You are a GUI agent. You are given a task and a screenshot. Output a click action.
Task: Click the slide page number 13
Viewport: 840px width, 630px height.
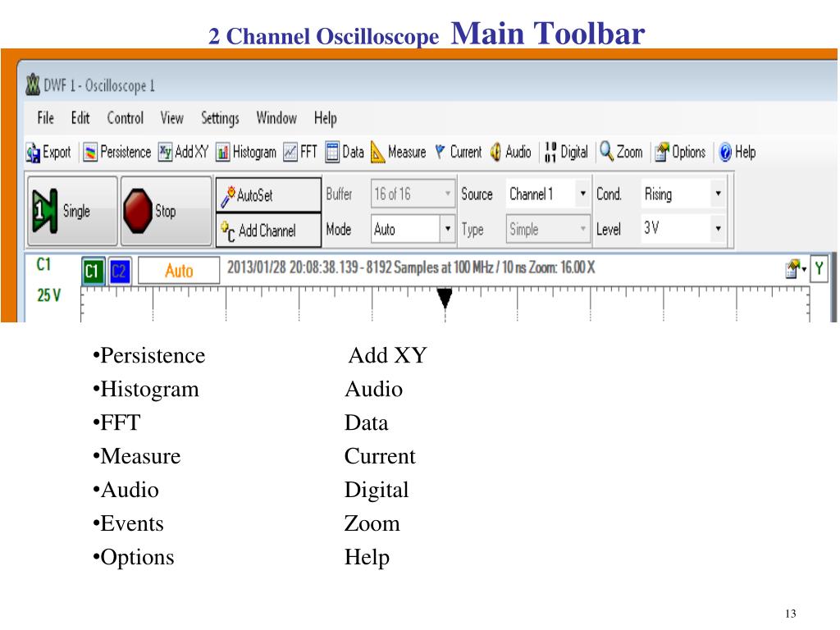[x=791, y=614]
